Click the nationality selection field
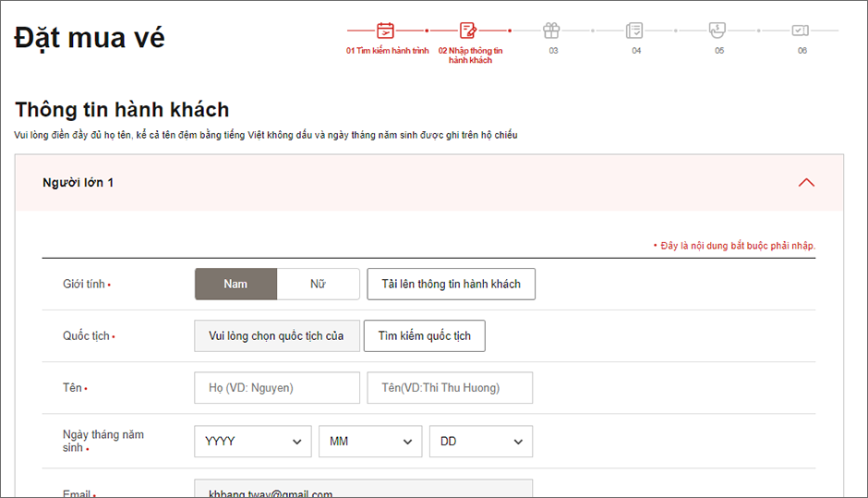The height and width of the screenshot is (498, 868). 276,336
